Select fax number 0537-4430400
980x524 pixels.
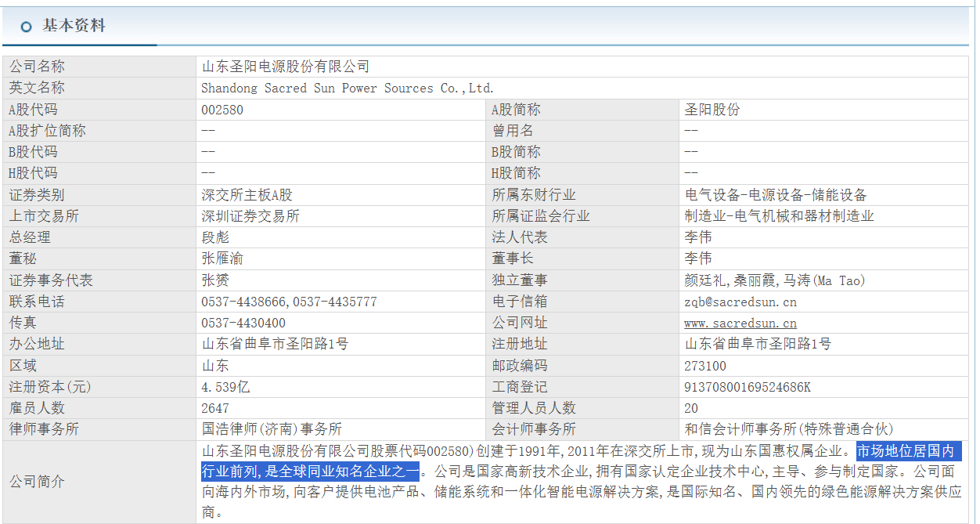[243, 323]
